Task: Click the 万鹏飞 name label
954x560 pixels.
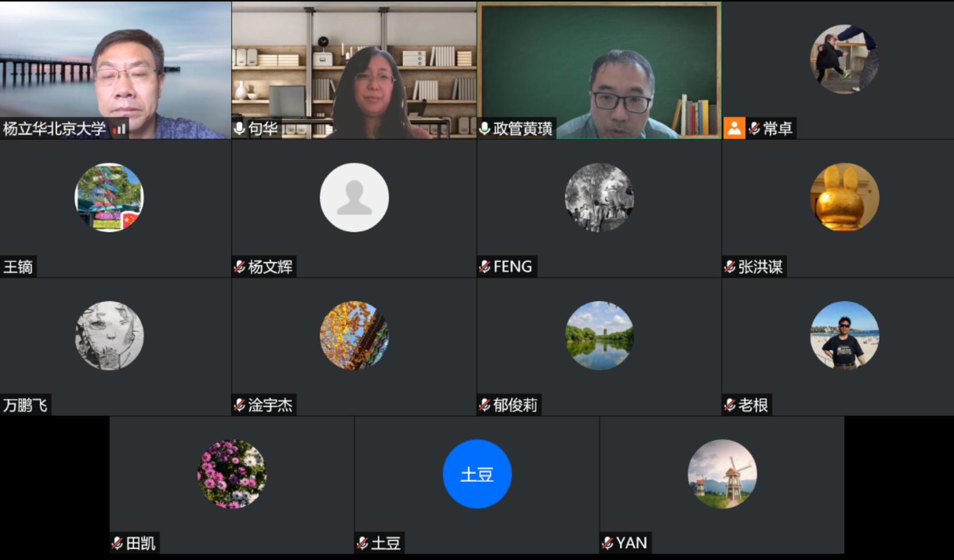Action: click(25, 405)
